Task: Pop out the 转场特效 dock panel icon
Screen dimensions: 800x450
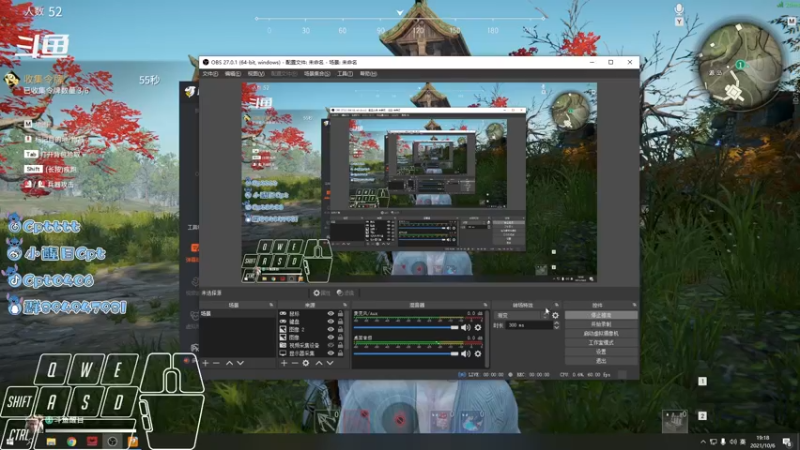Action: 557,305
